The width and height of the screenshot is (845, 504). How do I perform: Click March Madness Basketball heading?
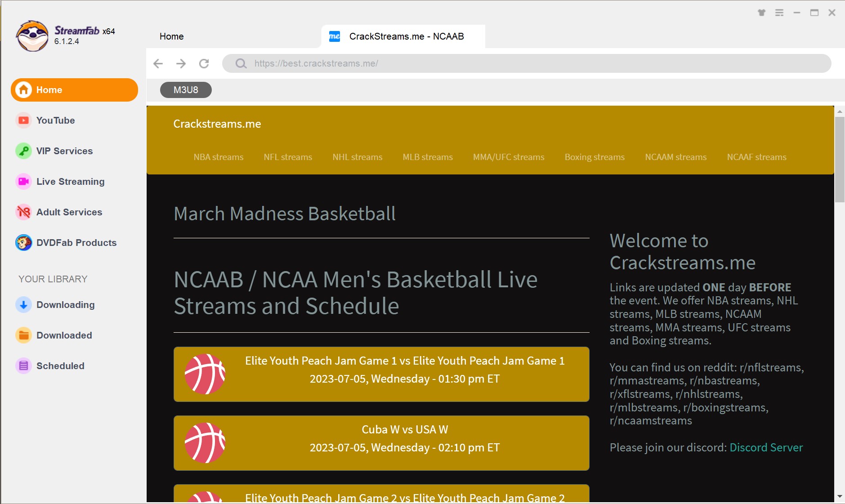point(285,214)
